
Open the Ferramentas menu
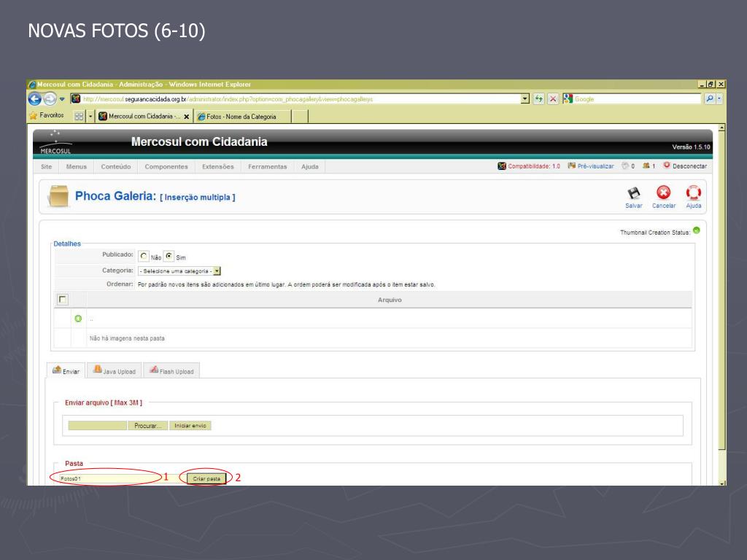tap(267, 167)
